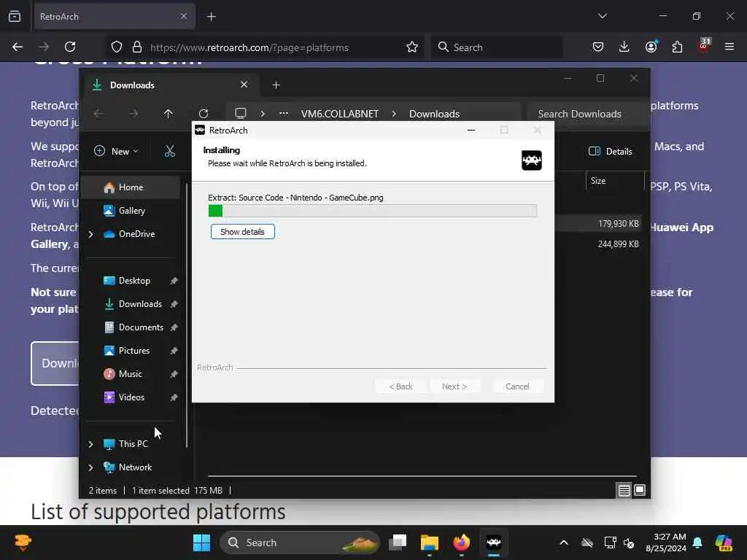The image size is (747, 560).
Task: Switch to details list view icon
Action: pyautogui.click(x=624, y=490)
